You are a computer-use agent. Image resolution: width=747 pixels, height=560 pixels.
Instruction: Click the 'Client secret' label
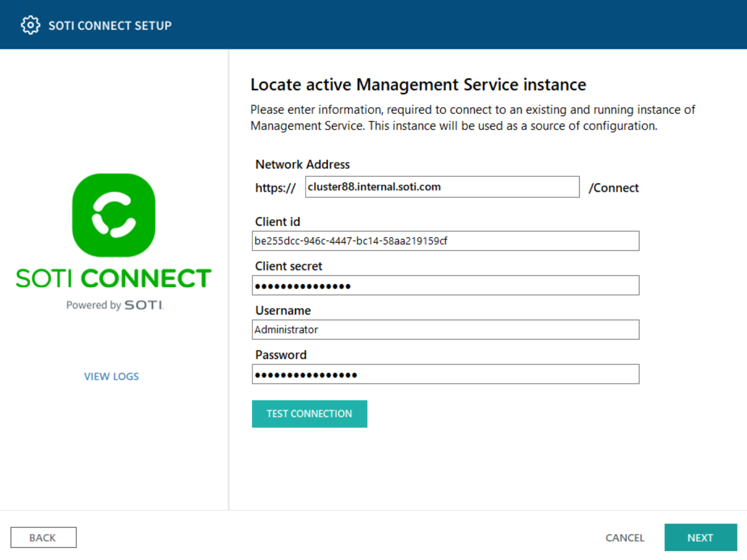288,266
